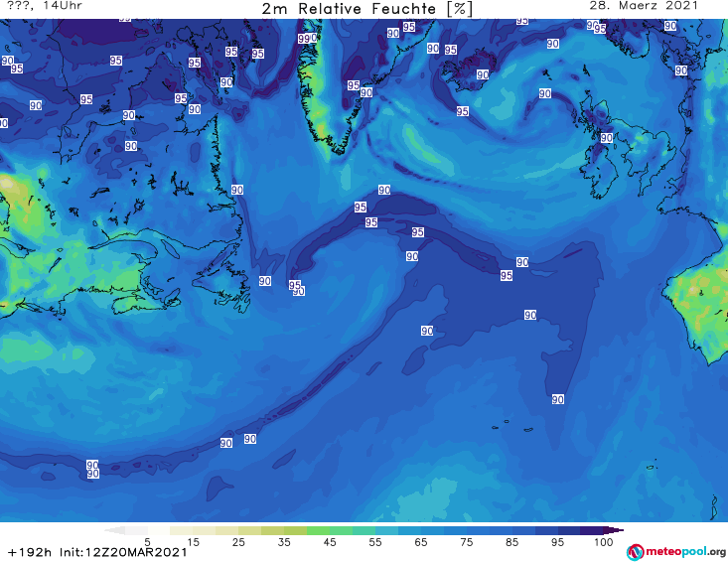Click the legend tick label '15'

(x=193, y=542)
